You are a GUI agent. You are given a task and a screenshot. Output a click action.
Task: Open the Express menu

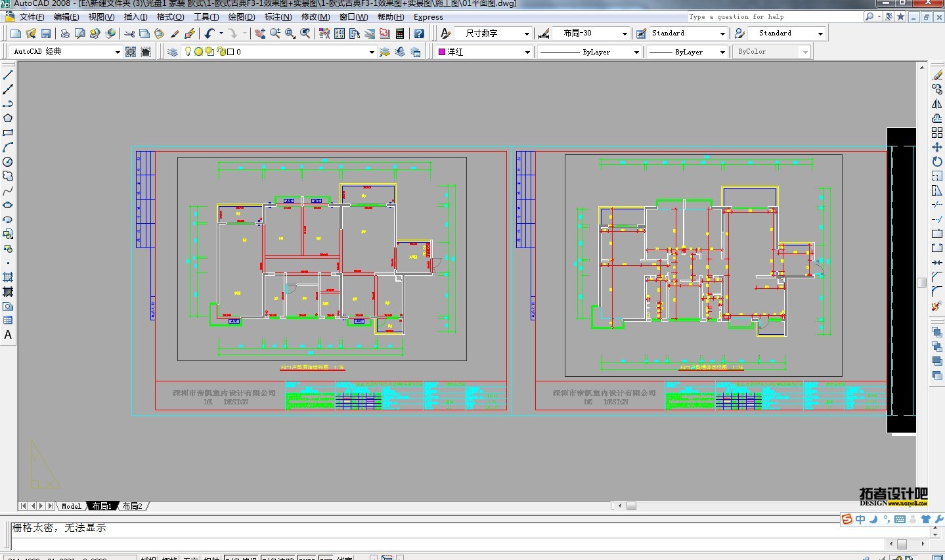pos(428,17)
